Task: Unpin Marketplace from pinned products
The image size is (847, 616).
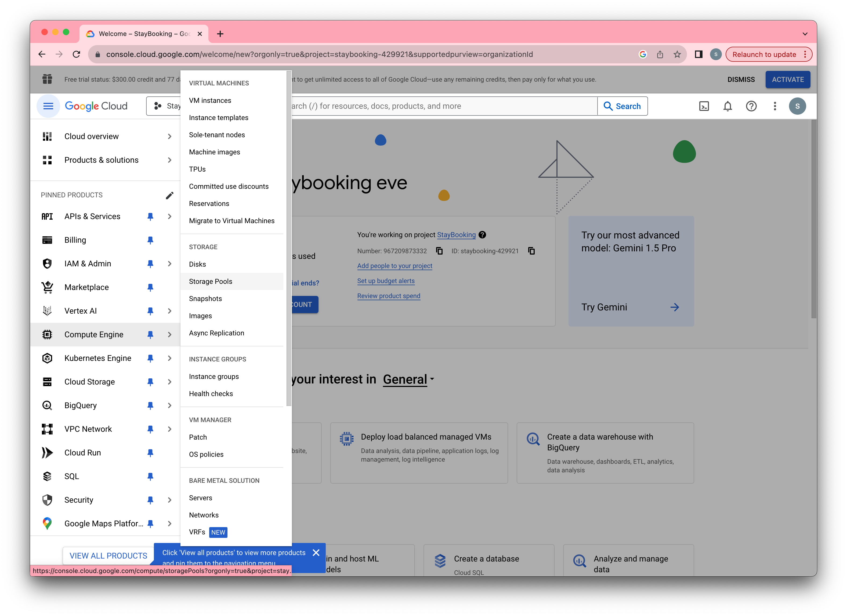Action: 150,288
